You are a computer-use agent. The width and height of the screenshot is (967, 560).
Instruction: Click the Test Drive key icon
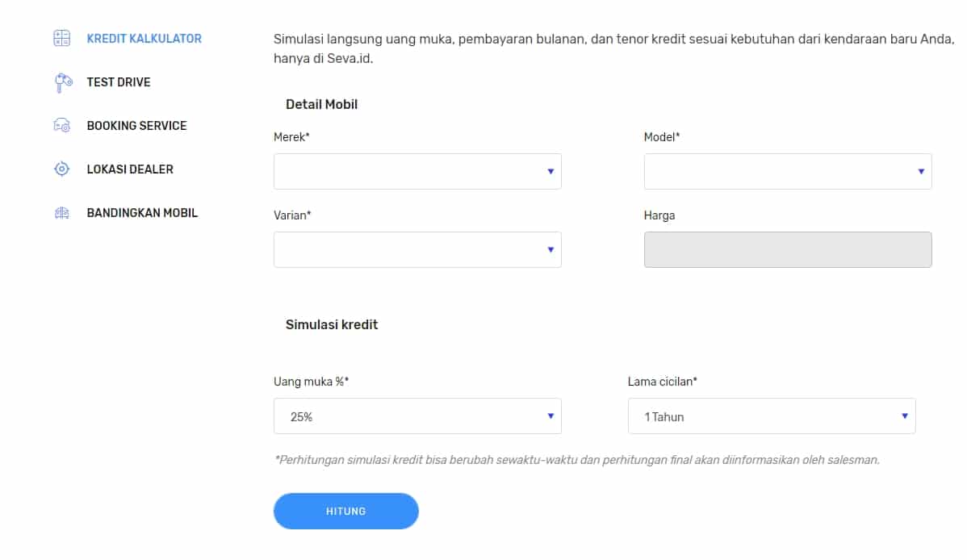coord(63,82)
